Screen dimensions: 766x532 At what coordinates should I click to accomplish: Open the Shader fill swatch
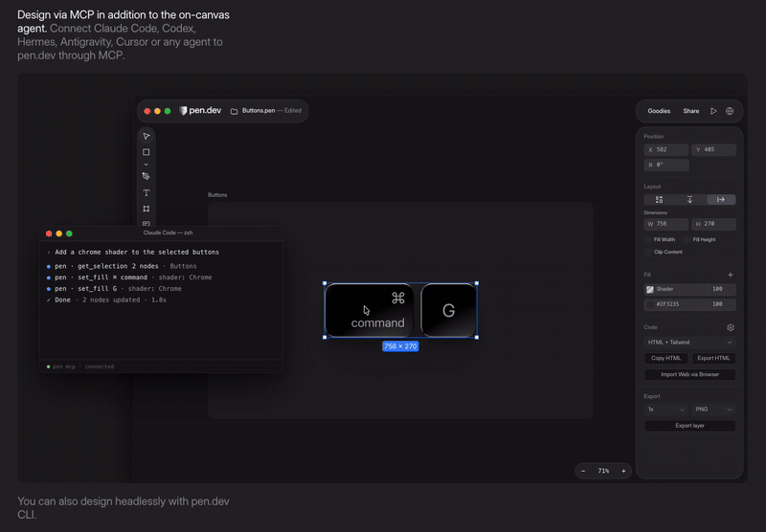[x=650, y=289]
